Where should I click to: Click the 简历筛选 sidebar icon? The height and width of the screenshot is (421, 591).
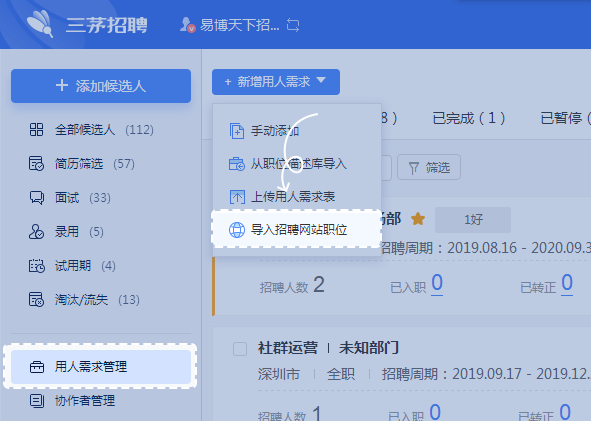[37, 164]
